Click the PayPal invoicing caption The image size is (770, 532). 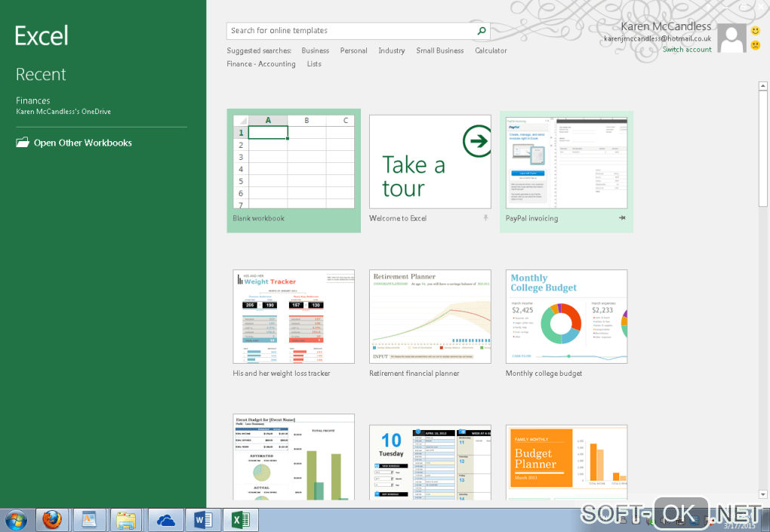click(532, 218)
